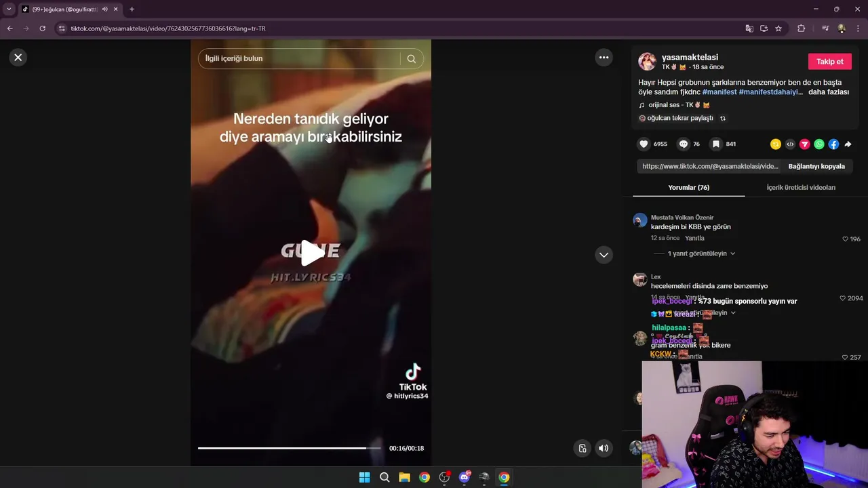Open Discord from the taskbar
This screenshot has height=488, width=868.
click(465, 477)
